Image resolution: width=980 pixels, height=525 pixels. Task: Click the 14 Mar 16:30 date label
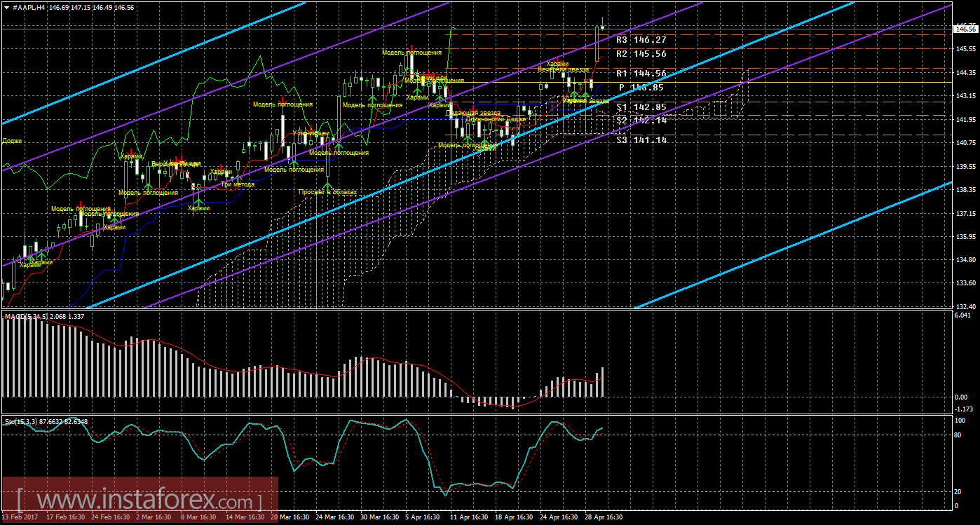coord(245,517)
